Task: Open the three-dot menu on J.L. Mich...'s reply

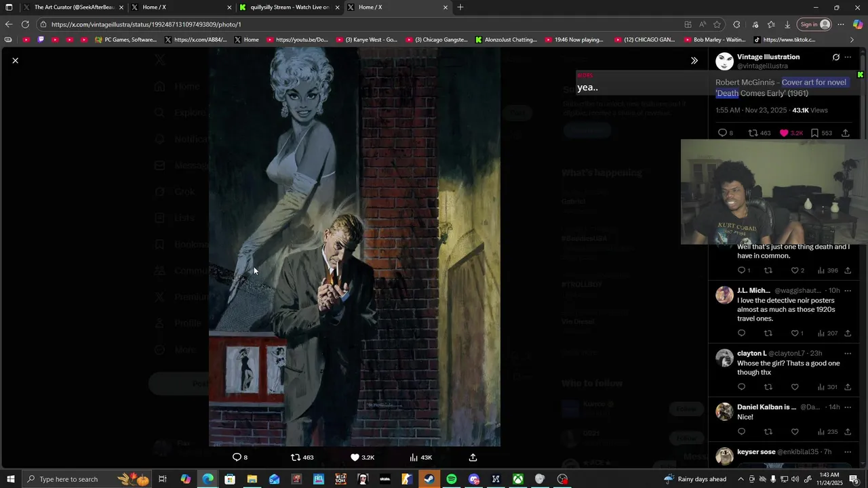Action: pyautogui.click(x=848, y=291)
